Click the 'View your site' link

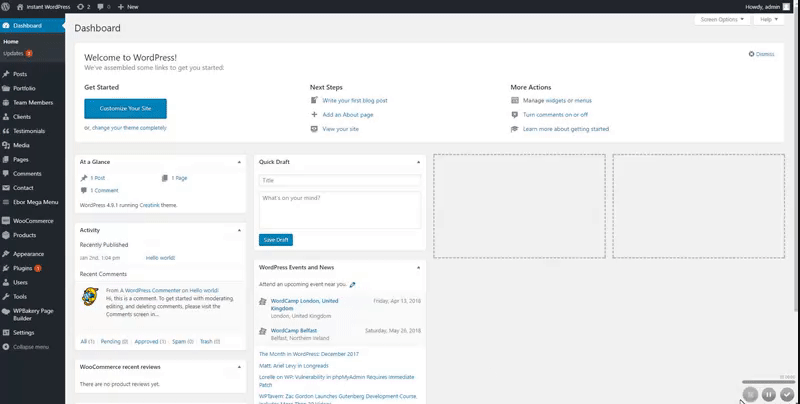point(340,130)
